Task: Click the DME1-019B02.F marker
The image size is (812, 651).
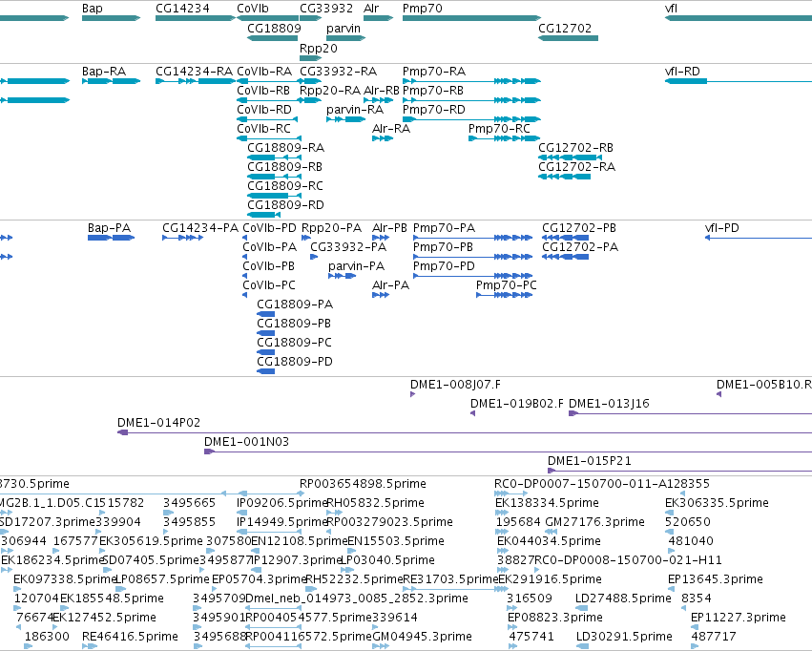Action: point(473,413)
